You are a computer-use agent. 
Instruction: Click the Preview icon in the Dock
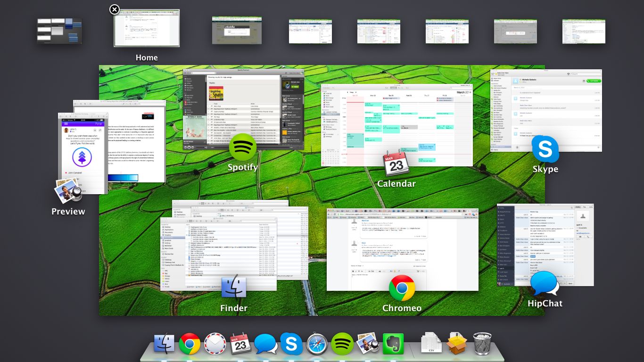point(368,344)
